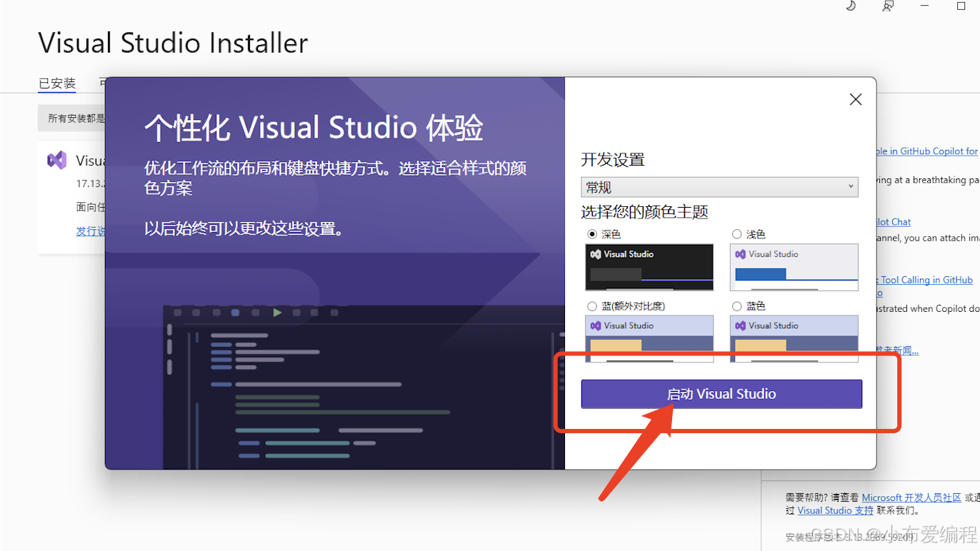Maximize the Visual Studio Installer window
Screen dimensions: 980x551
961,6
